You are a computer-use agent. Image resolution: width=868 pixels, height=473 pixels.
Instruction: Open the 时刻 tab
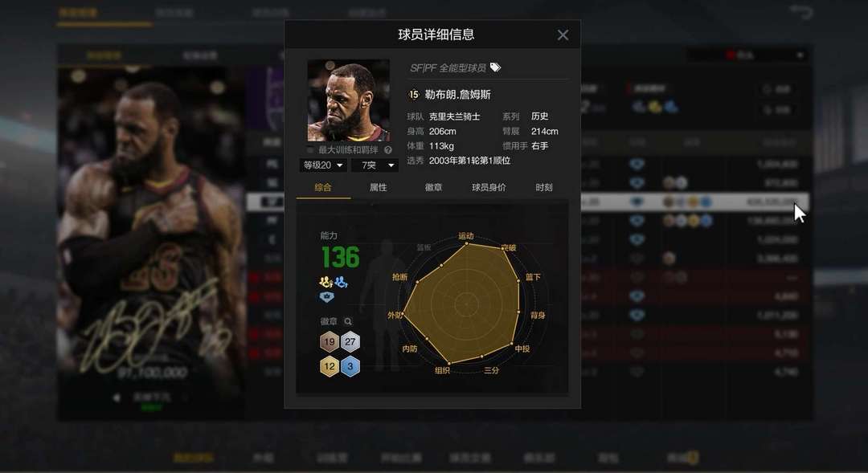[544, 188]
